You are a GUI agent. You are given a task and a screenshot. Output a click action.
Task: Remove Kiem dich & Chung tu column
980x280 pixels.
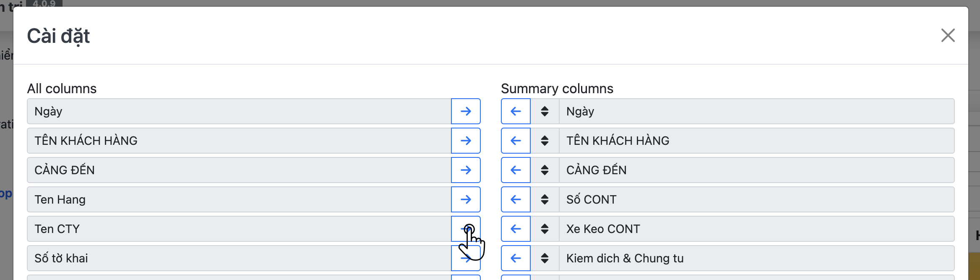click(516, 258)
